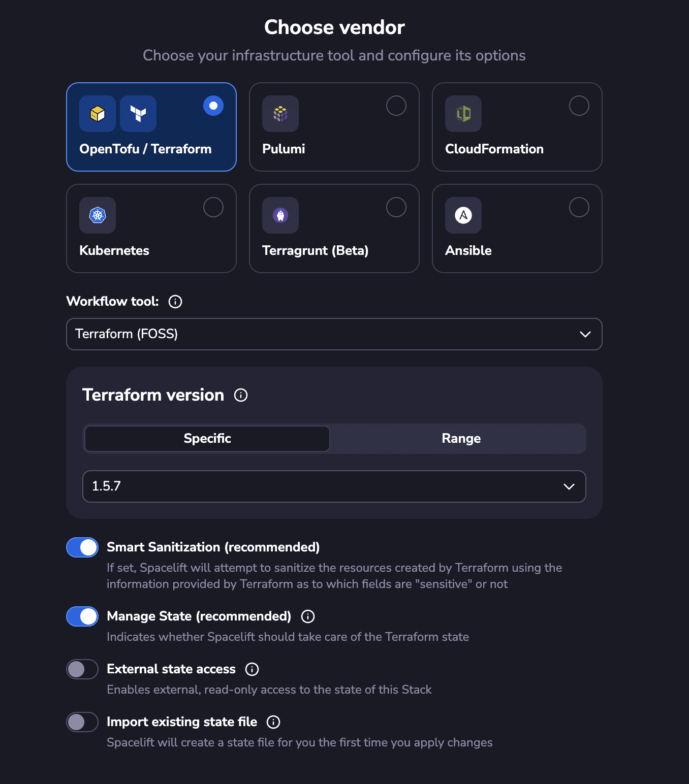This screenshot has height=784, width=689.
Task: Click the Ansible logo icon
Action: coord(463,215)
